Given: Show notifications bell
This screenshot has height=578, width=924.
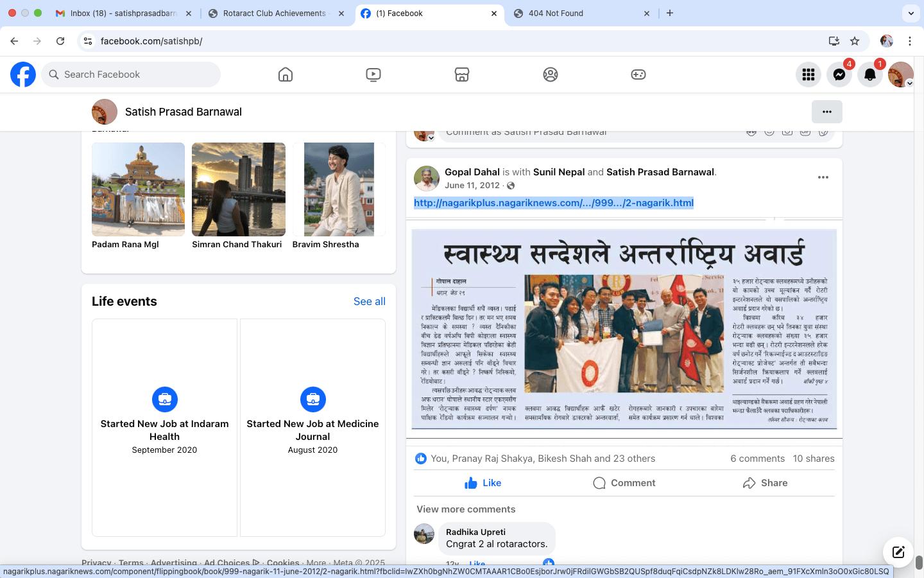Looking at the screenshot, I should 869,74.
